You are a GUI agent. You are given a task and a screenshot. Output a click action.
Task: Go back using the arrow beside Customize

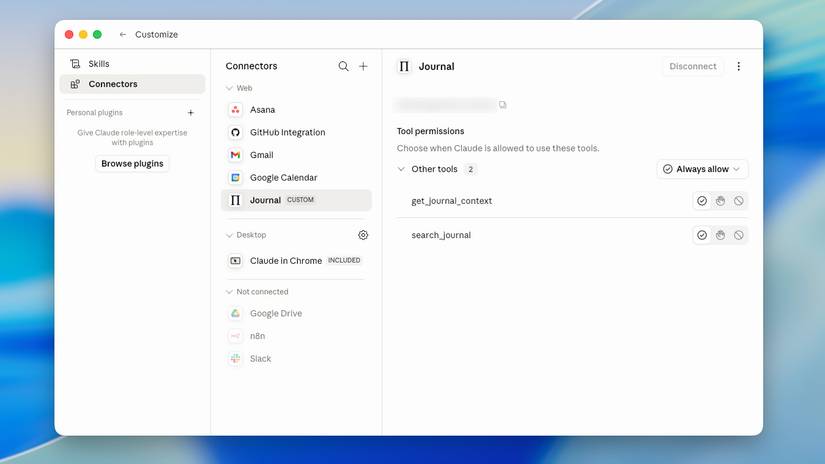point(123,34)
